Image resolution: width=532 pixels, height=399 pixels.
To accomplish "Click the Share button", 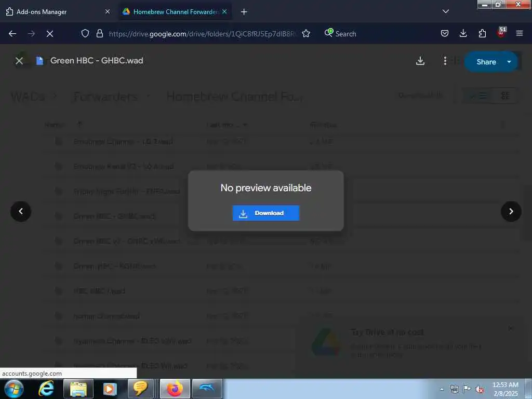I will tap(486, 62).
